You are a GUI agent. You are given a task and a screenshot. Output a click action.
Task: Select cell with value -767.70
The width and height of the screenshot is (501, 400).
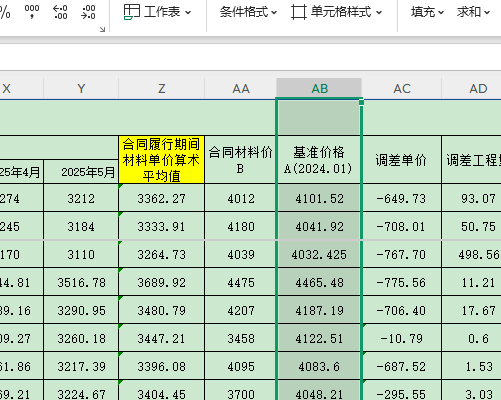pyautogui.click(x=402, y=254)
